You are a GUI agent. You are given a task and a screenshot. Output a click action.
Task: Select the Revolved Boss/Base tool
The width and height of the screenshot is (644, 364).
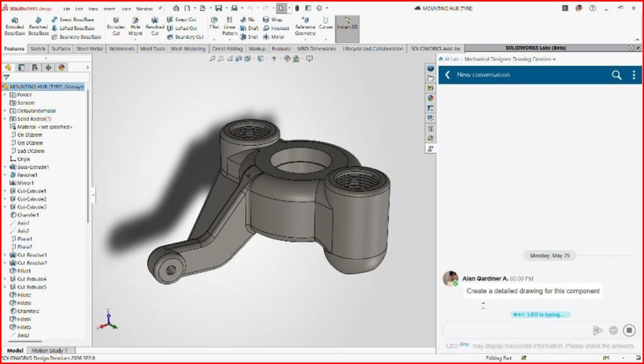38,26
